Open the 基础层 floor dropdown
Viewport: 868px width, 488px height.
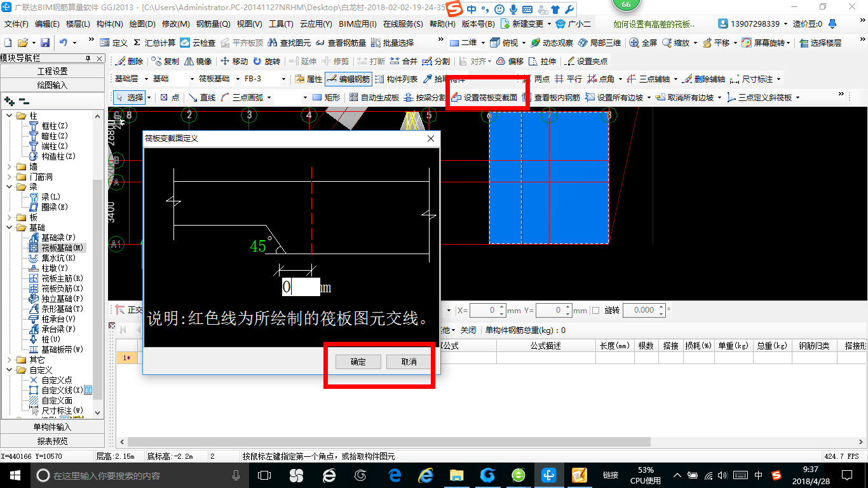[x=131, y=79]
